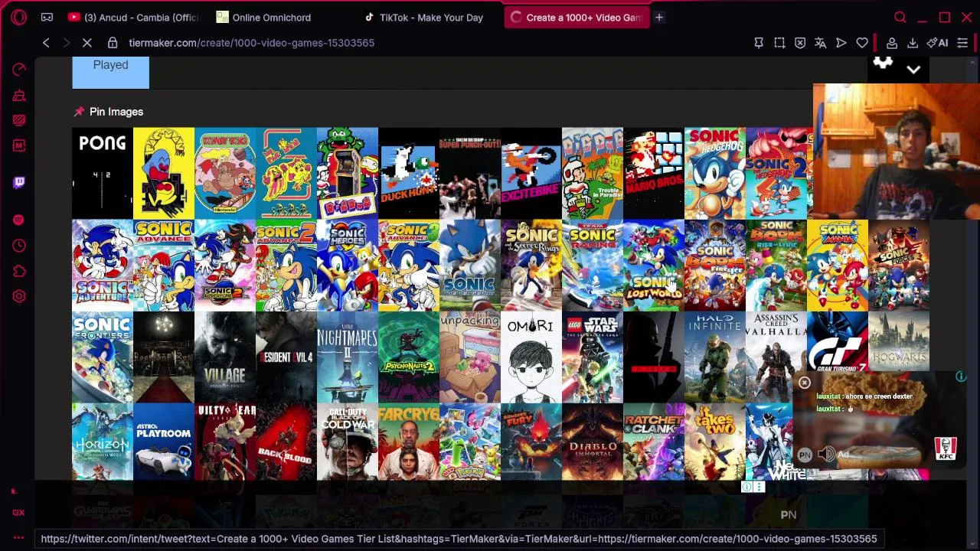The width and height of the screenshot is (980, 551).
Task: Expand the white chevron dropdown
Action: (913, 70)
